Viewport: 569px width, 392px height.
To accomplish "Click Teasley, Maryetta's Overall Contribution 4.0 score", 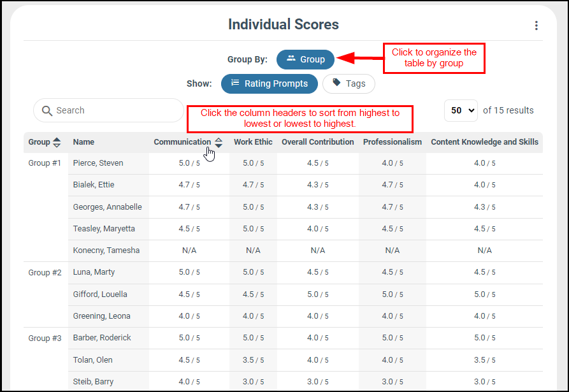I will click(318, 229).
